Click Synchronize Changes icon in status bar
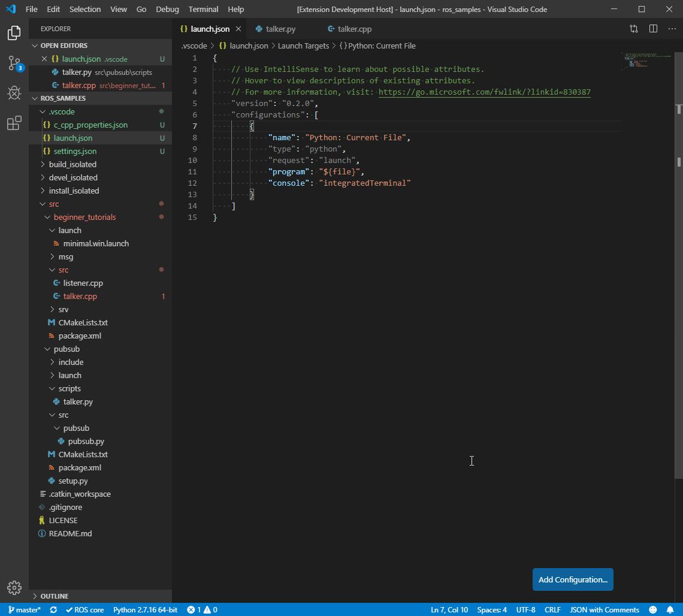683x616 pixels. coord(53,609)
